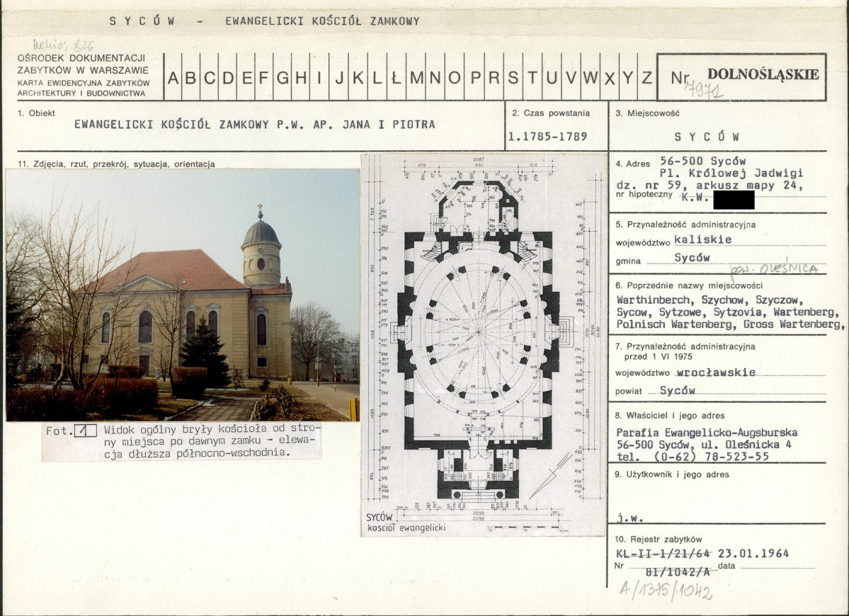Click the handwritten A/1375/1042 note

(x=666, y=590)
